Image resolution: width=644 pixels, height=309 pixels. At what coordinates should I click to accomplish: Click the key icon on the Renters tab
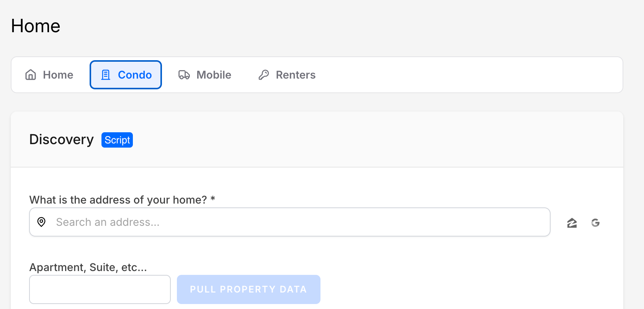(x=264, y=75)
